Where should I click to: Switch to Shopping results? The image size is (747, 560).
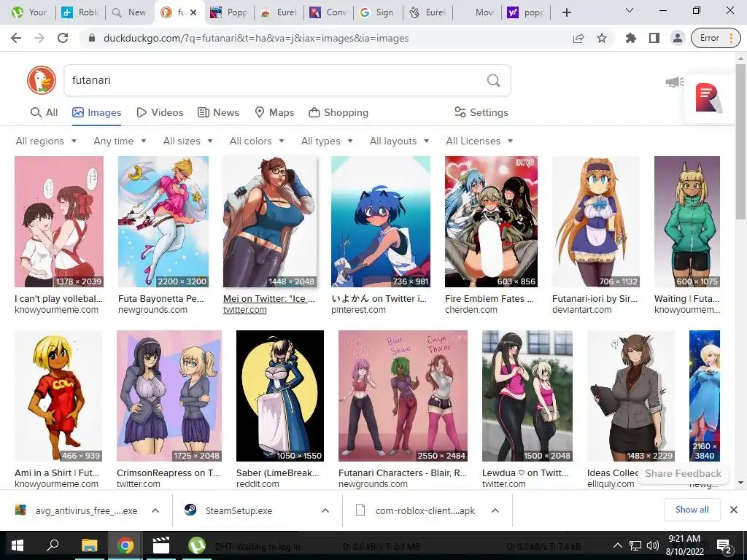(338, 112)
